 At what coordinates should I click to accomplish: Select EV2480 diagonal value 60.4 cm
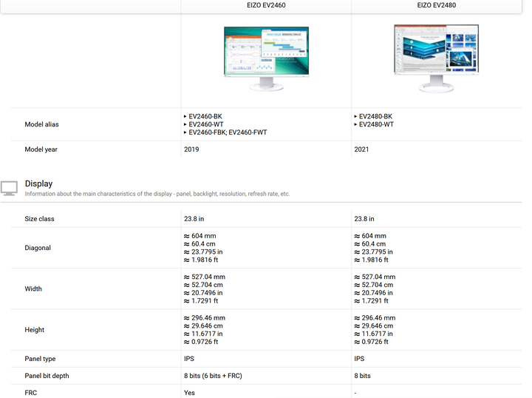pos(370,244)
